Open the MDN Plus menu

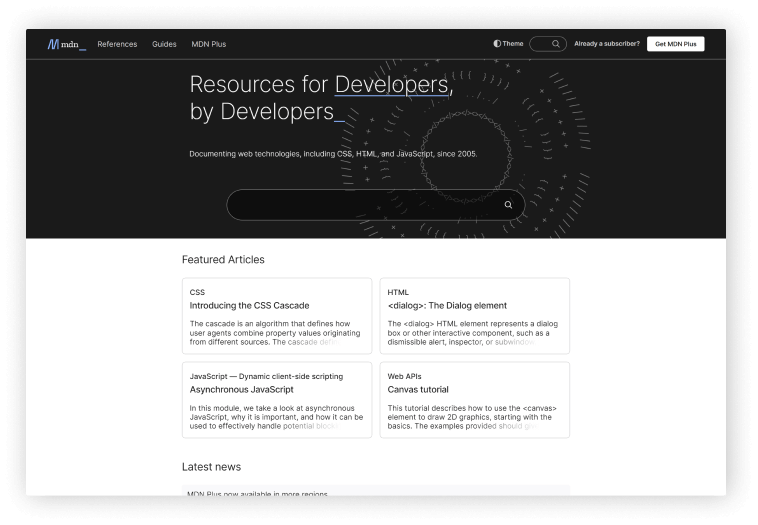point(208,44)
